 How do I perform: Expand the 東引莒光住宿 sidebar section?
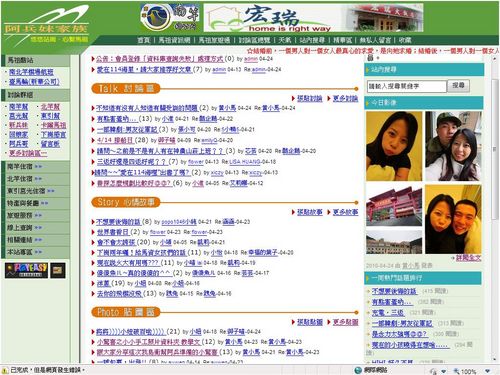[x=36, y=191]
